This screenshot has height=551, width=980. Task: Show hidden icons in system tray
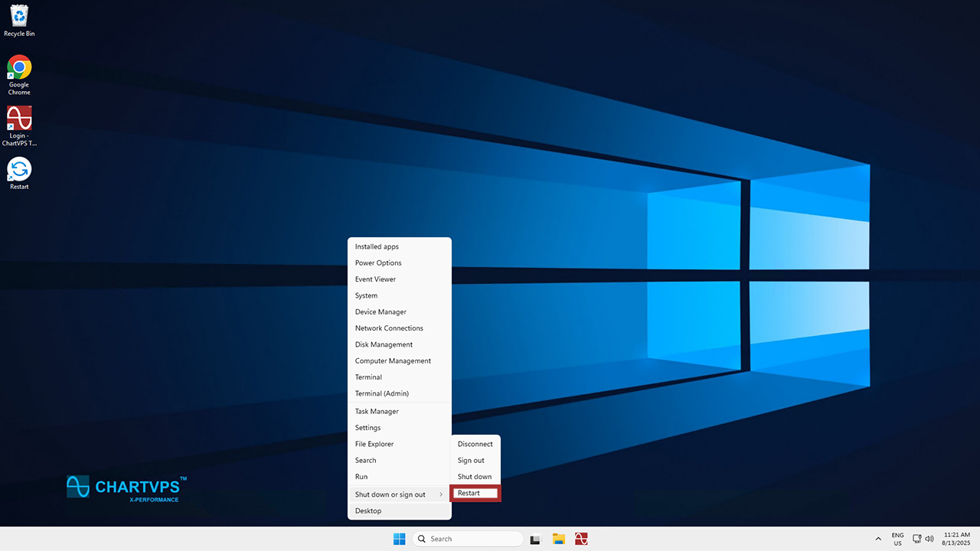(x=878, y=539)
